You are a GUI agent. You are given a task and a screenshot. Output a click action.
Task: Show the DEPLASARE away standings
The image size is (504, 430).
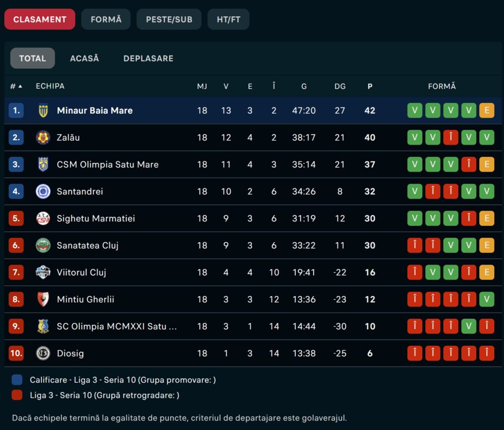coord(148,58)
